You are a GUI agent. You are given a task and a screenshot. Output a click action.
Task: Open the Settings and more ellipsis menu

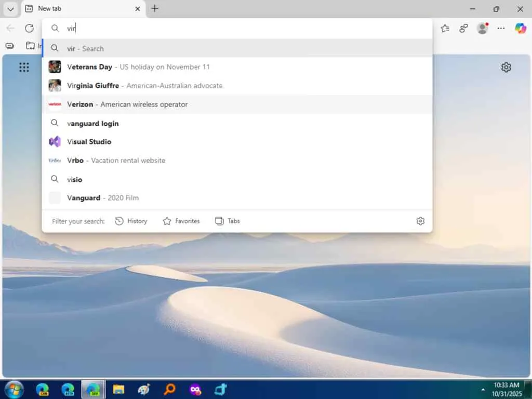click(501, 28)
